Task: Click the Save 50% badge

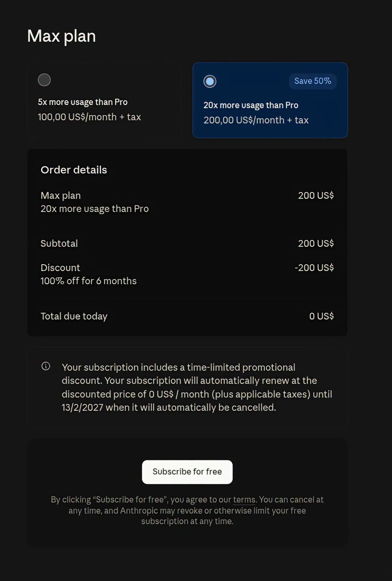Action: point(313,81)
